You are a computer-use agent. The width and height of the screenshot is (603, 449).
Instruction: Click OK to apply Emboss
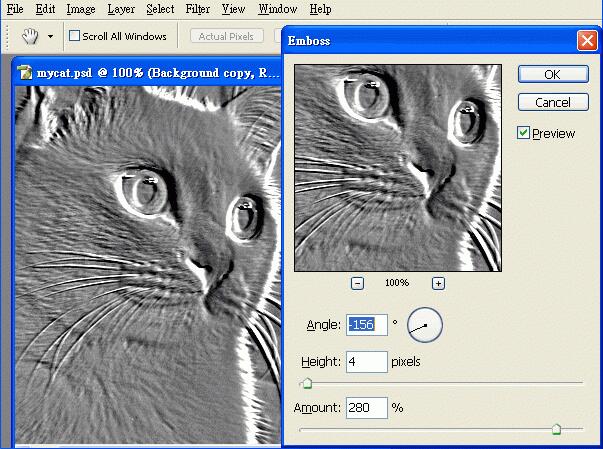pos(552,74)
